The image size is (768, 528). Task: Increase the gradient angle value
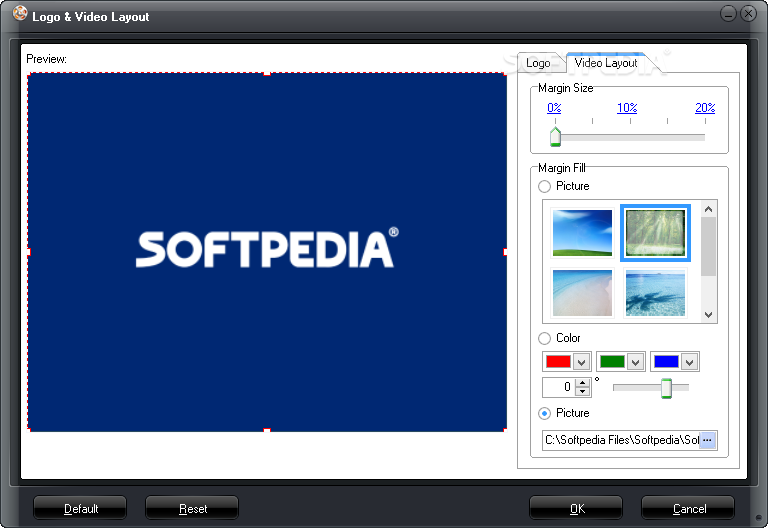click(582, 383)
